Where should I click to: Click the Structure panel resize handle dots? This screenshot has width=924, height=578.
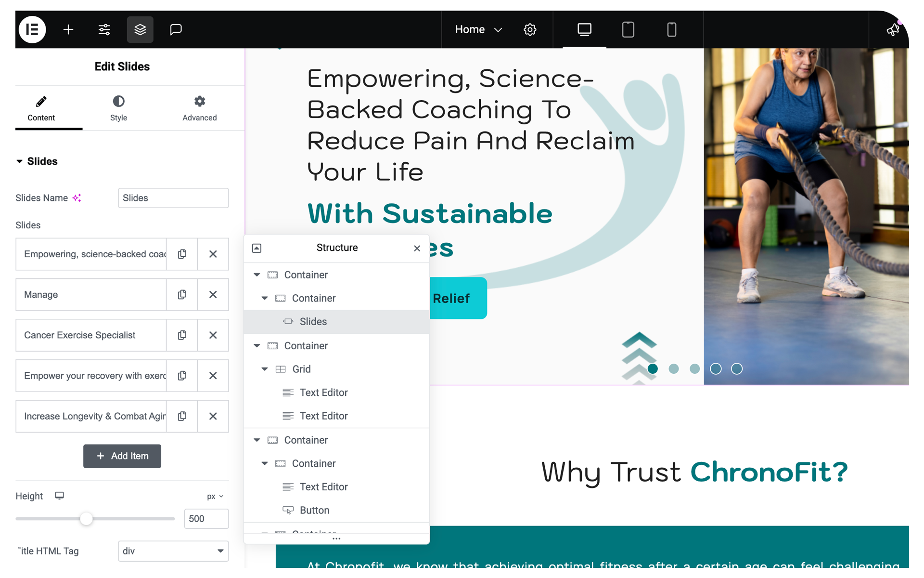[336, 539]
